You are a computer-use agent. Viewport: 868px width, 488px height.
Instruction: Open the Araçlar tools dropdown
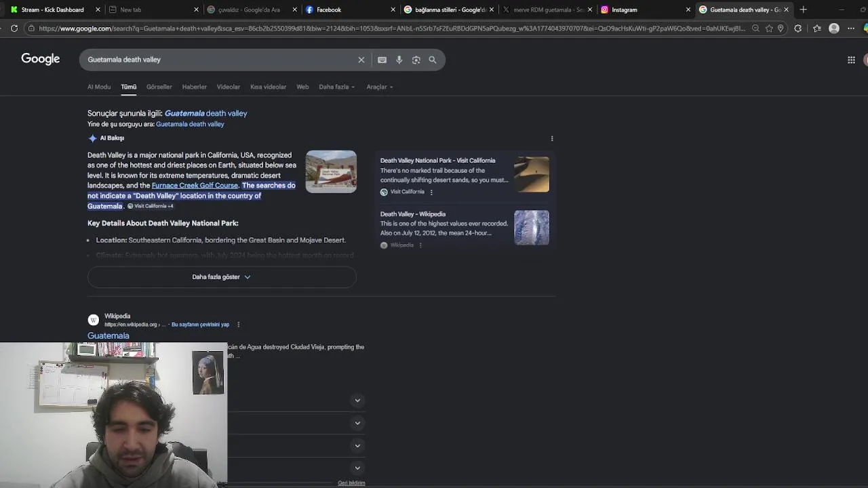pos(380,87)
